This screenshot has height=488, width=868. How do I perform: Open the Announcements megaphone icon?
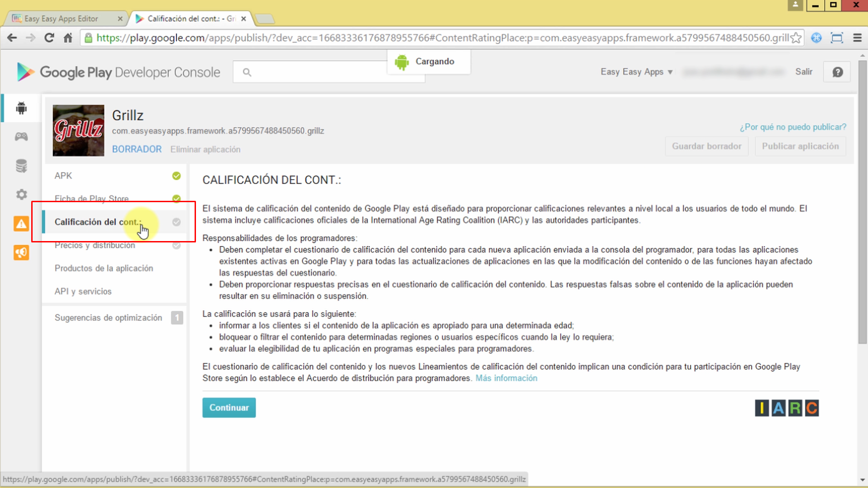pyautogui.click(x=21, y=252)
